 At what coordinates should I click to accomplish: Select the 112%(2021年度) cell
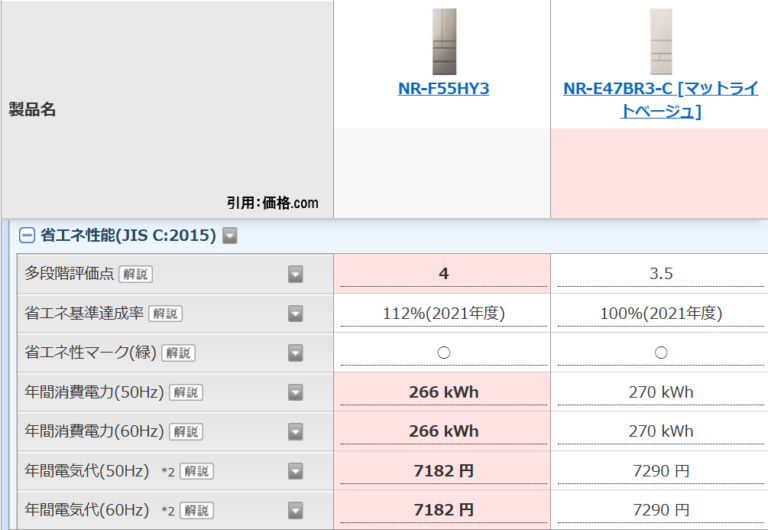pos(442,313)
